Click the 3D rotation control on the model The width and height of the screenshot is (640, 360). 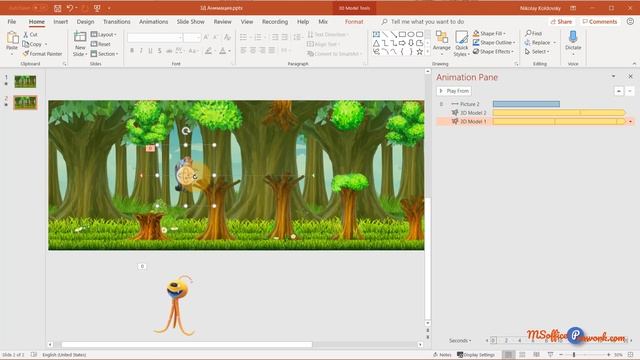(x=186, y=176)
